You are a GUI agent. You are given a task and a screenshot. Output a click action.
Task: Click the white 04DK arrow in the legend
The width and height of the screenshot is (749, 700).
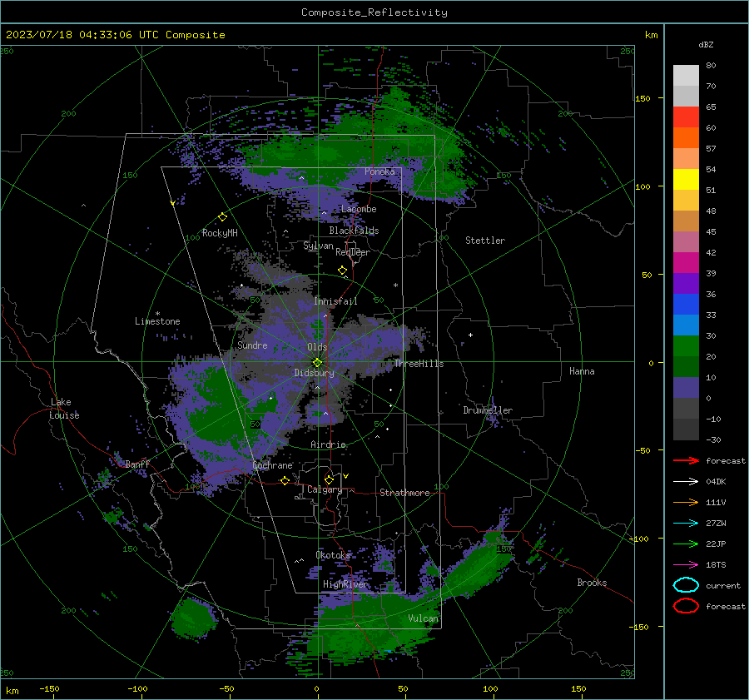coord(686,482)
